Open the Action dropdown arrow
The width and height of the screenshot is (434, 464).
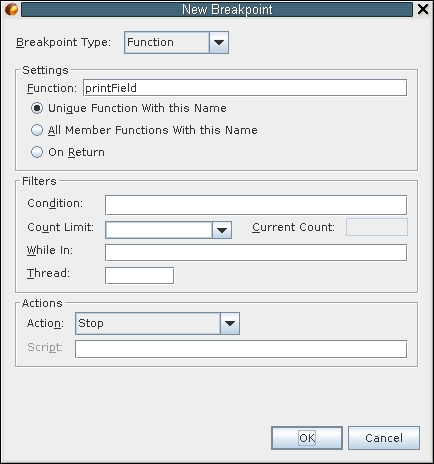[230, 323]
